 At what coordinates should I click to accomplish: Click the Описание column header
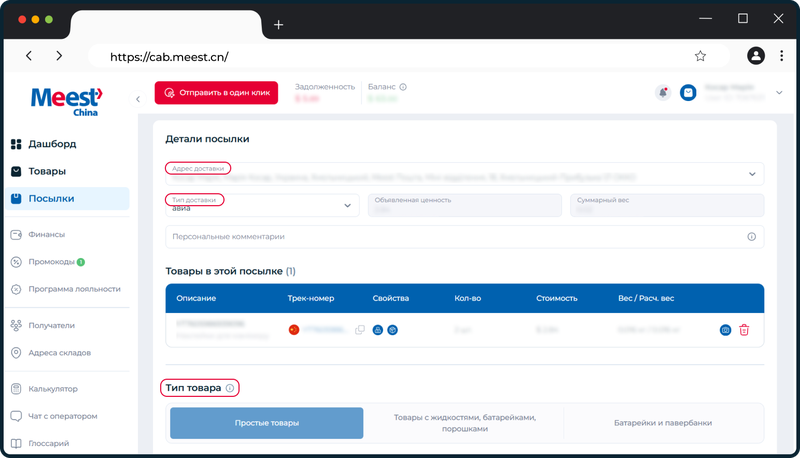pos(196,298)
